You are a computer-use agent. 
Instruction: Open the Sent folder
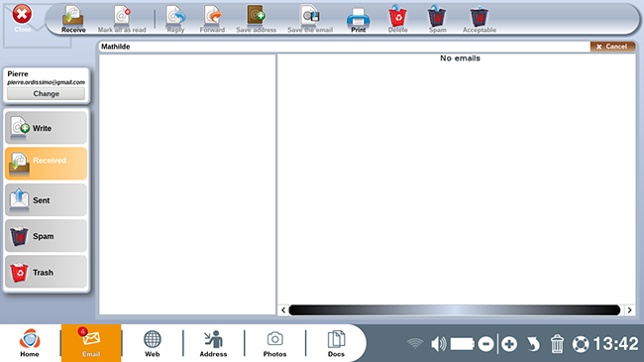point(46,200)
